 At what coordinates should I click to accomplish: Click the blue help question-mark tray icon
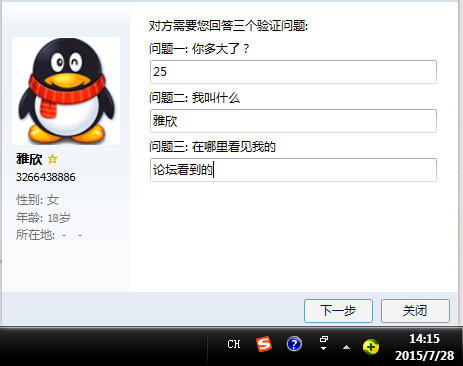(x=294, y=344)
